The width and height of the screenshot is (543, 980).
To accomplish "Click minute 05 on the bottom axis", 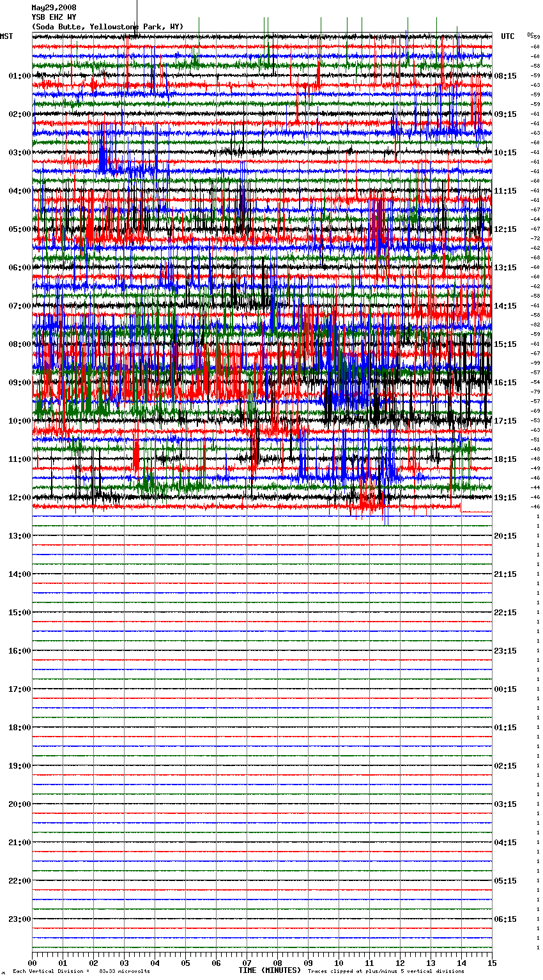I will (x=186, y=963).
